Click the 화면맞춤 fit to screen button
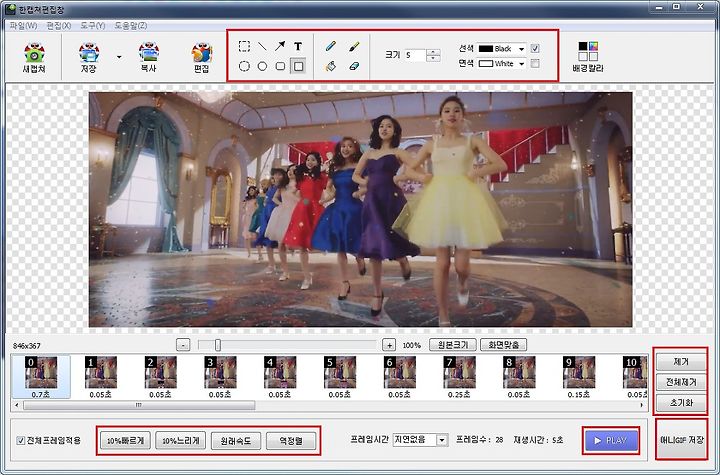 tap(503, 345)
